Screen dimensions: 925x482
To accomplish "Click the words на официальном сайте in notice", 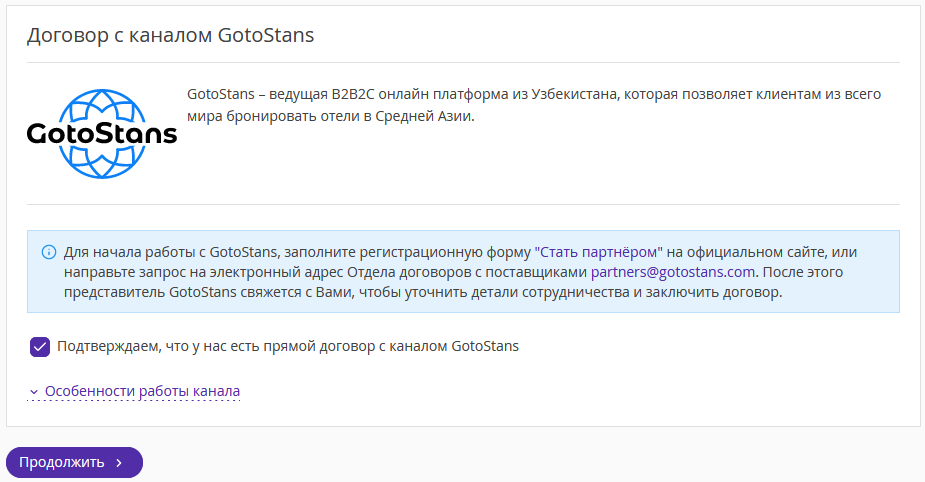I will (x=747, y=253).
